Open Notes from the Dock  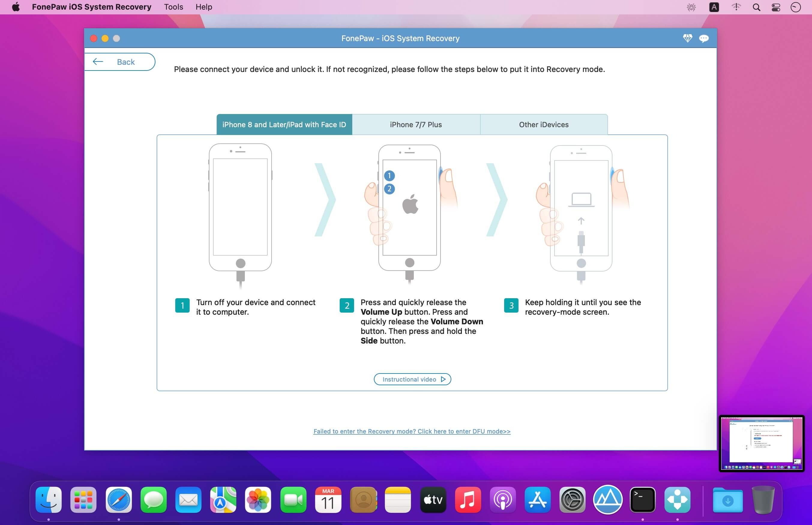[x=398, y=500]
